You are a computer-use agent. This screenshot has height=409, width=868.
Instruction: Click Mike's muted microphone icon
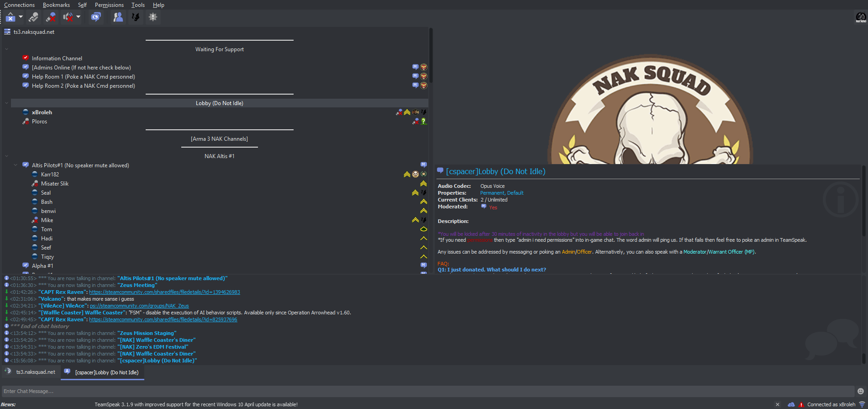pos(35,220)
